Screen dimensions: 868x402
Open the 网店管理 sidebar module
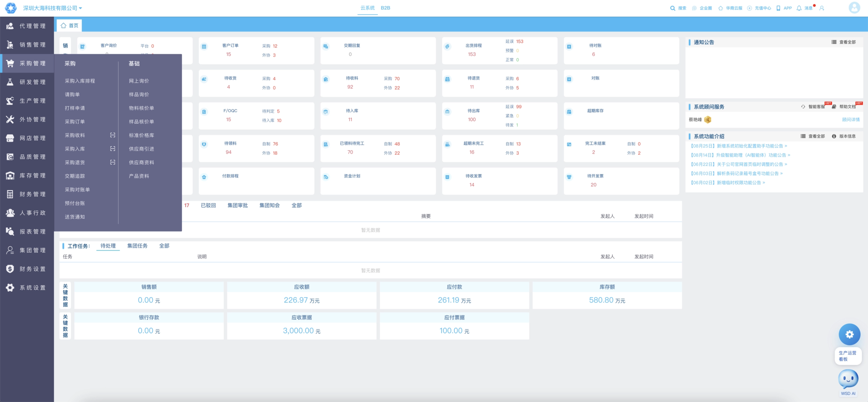point(27,138)
